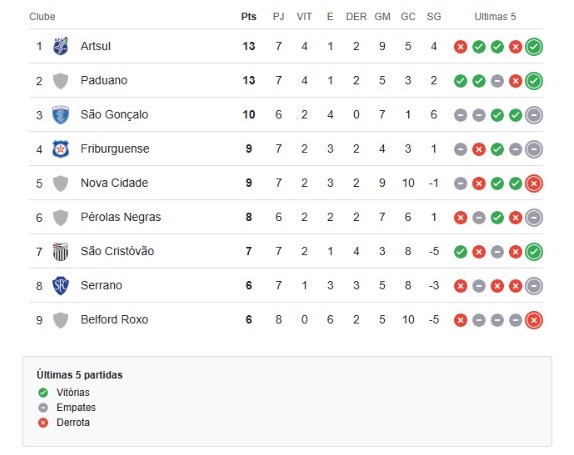
Task: Click the red Derrota legend icon
Action: 43,423
